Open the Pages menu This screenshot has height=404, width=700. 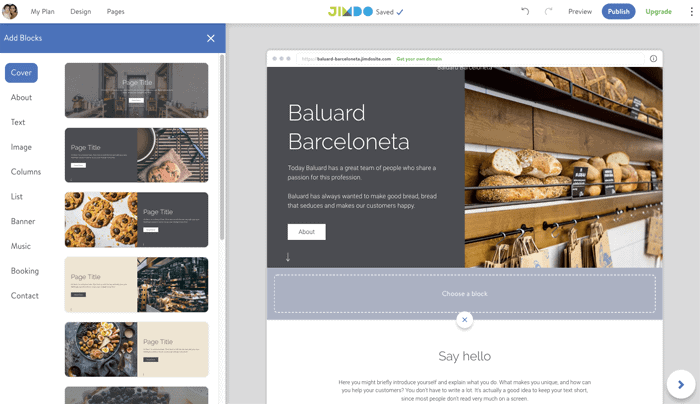click(x=116, y=12)
